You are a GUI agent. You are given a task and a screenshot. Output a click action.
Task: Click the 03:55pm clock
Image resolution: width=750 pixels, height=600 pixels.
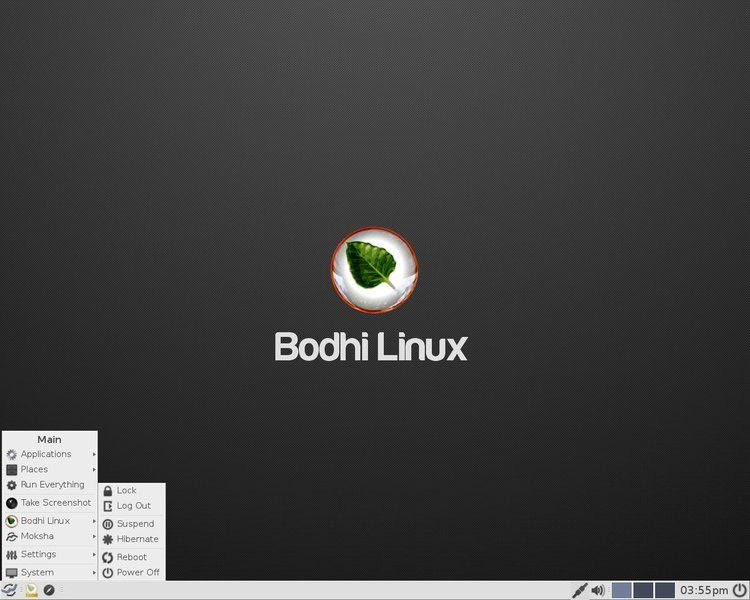704,590
